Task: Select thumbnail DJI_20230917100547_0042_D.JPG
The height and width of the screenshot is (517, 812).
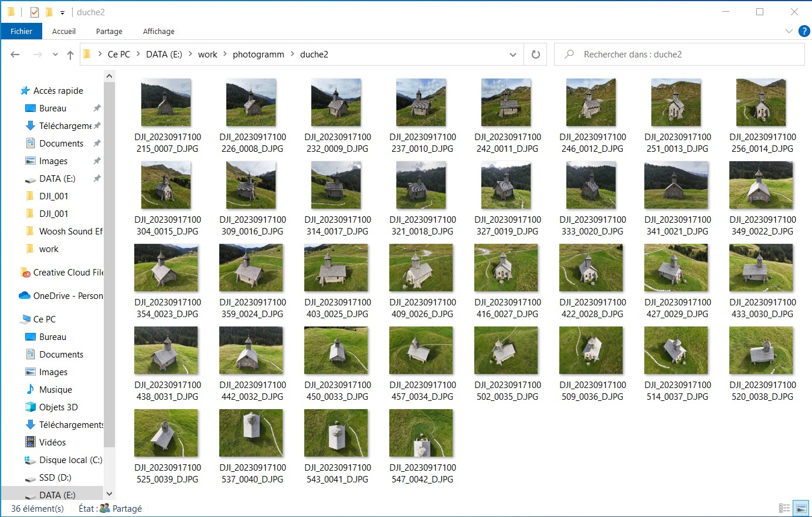Action: (421, 433)
